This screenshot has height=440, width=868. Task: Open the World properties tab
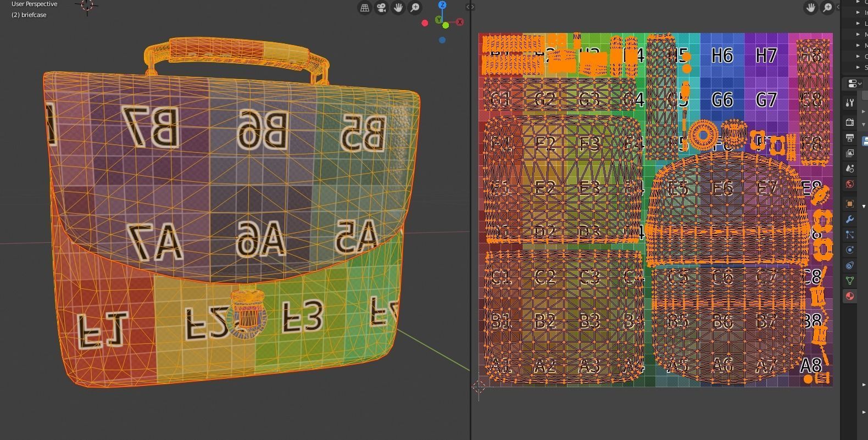[850, 184]
